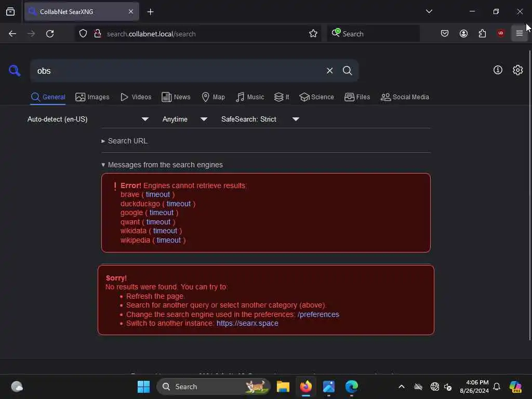The height and width of the screenshot is (399, 532).
Task: Open the tracking protection shield icon
Action: (83, 34)
